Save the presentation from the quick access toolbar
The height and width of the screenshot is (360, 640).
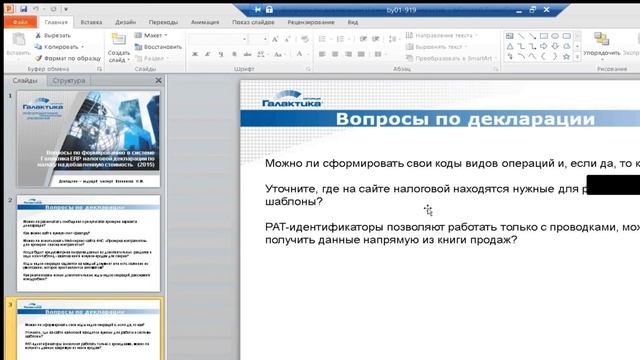point(23,9)
